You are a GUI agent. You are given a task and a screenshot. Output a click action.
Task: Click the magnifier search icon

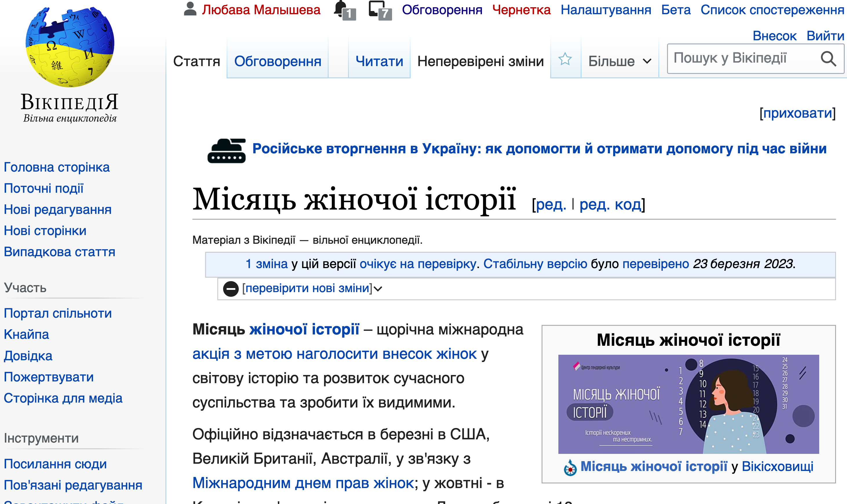click(x=828, y=59)
